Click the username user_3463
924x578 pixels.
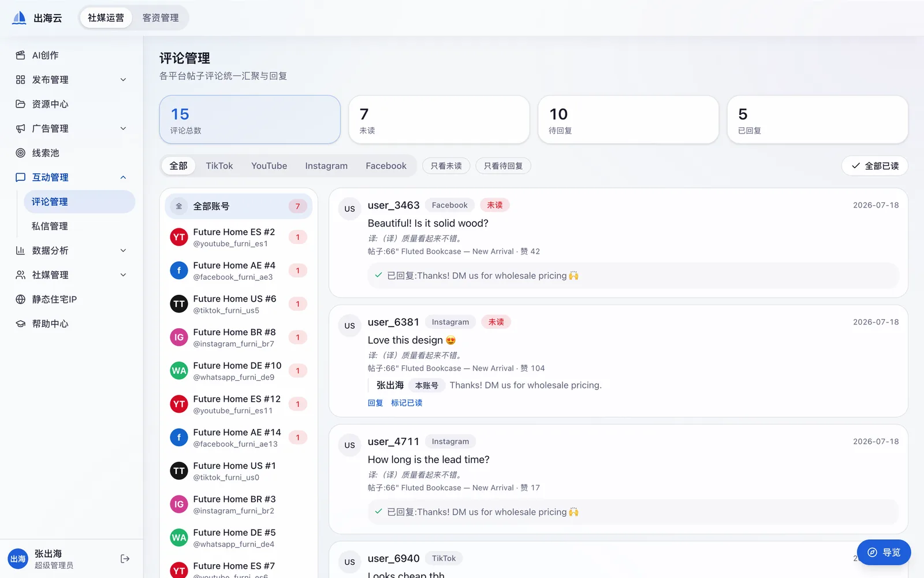pyautogui.click(x=394, y=205)
